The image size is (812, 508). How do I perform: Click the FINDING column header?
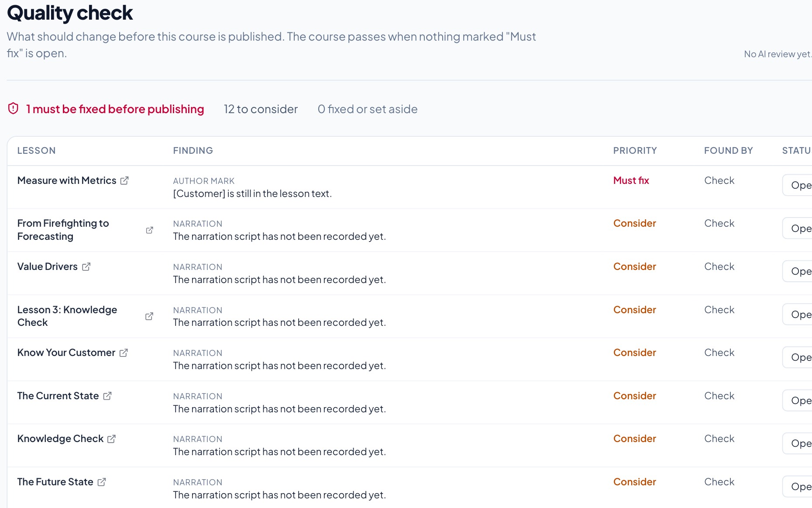[193, 151]
